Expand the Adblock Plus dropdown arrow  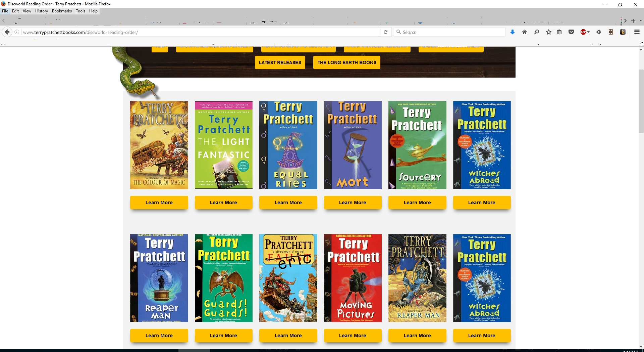tap(589, 32)
